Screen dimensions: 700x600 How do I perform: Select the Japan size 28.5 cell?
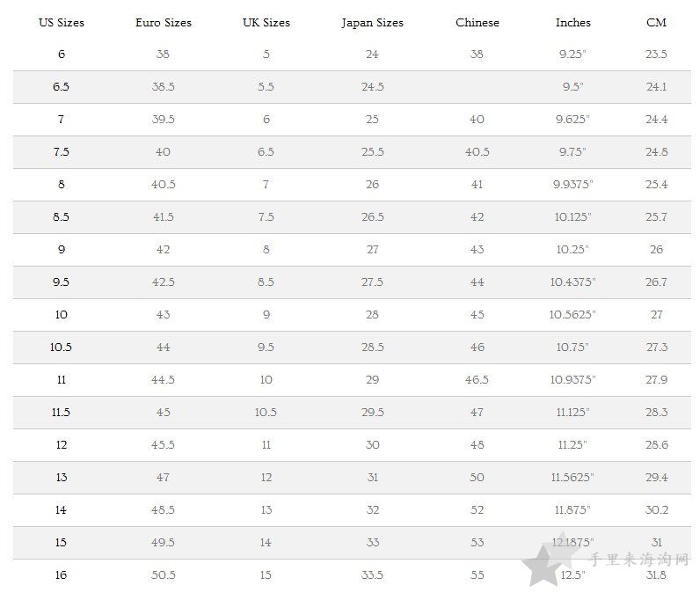pyautogui.click(x=372, y=348)
